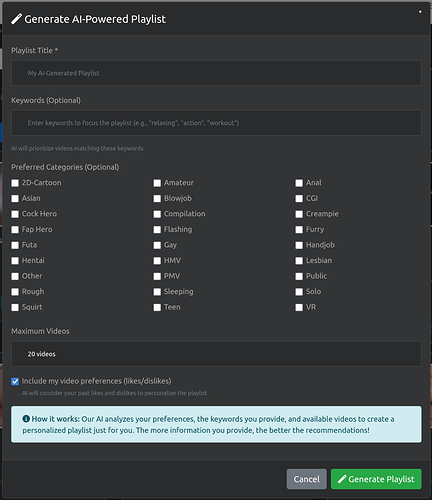Enable the VR category checkbox
Image resolution: width=432 pixels, height=500 pixels.
click(299, 307)
